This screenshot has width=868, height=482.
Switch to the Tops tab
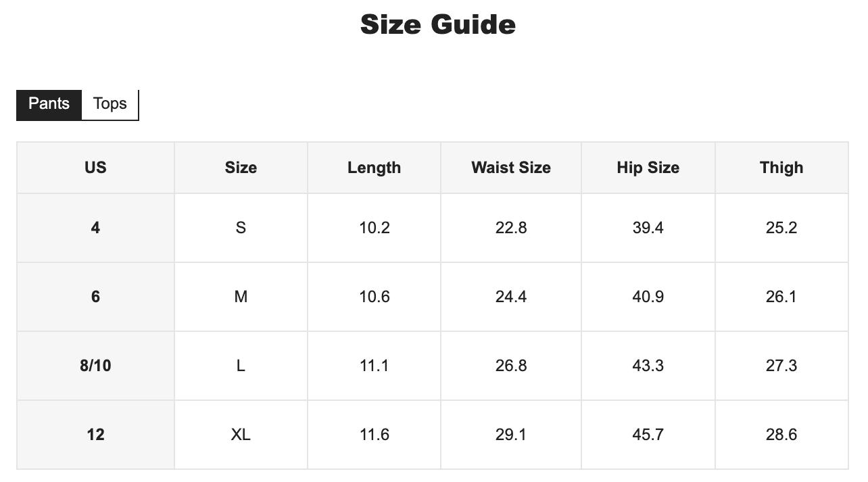tap(110, 104)
